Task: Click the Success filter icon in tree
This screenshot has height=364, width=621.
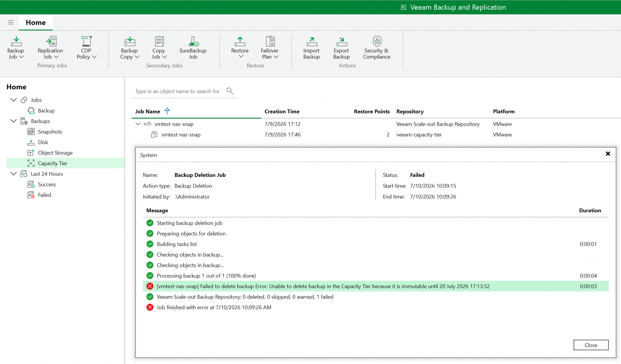Action: (x=31, y=184)
